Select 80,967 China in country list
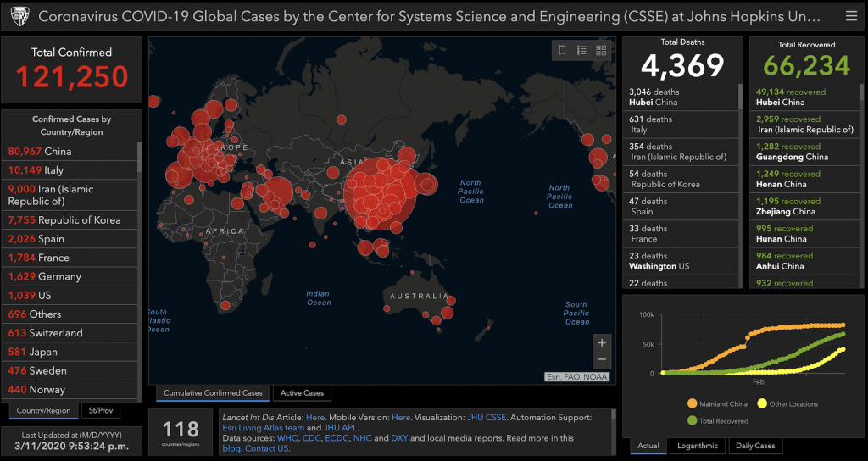868x461 pixels. click(x=70, y=151)
